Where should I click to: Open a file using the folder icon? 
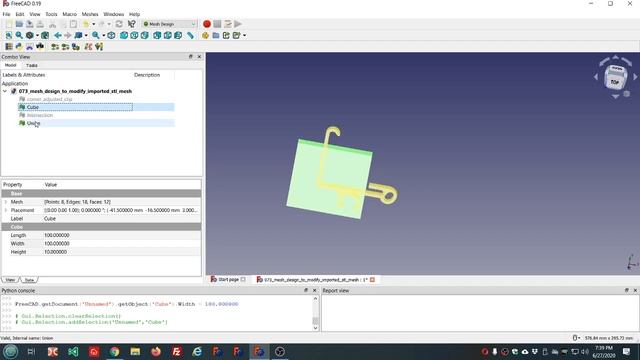click(19, 24)
